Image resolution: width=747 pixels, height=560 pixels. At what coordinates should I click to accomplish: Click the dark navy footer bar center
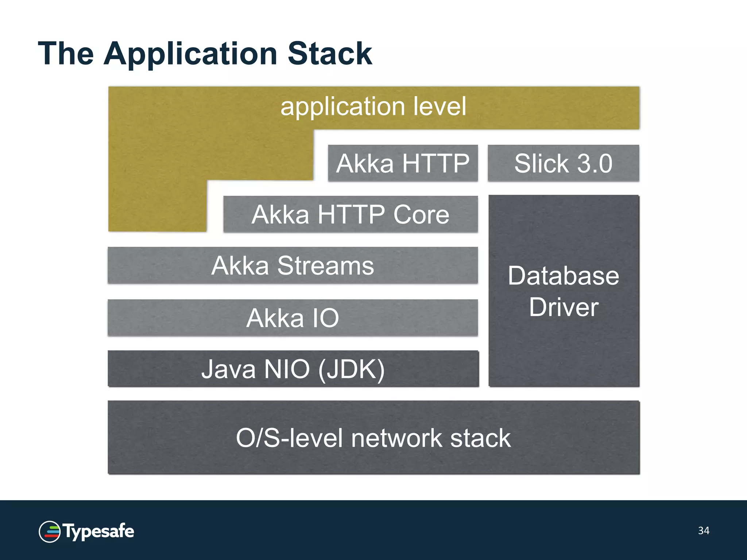(373, 530)
